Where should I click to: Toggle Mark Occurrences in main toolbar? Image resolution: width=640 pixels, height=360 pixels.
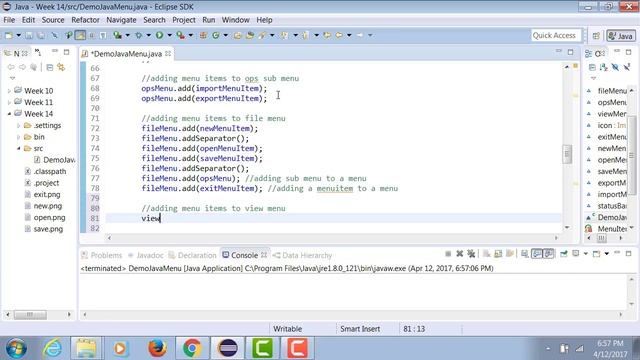point(80,36)
